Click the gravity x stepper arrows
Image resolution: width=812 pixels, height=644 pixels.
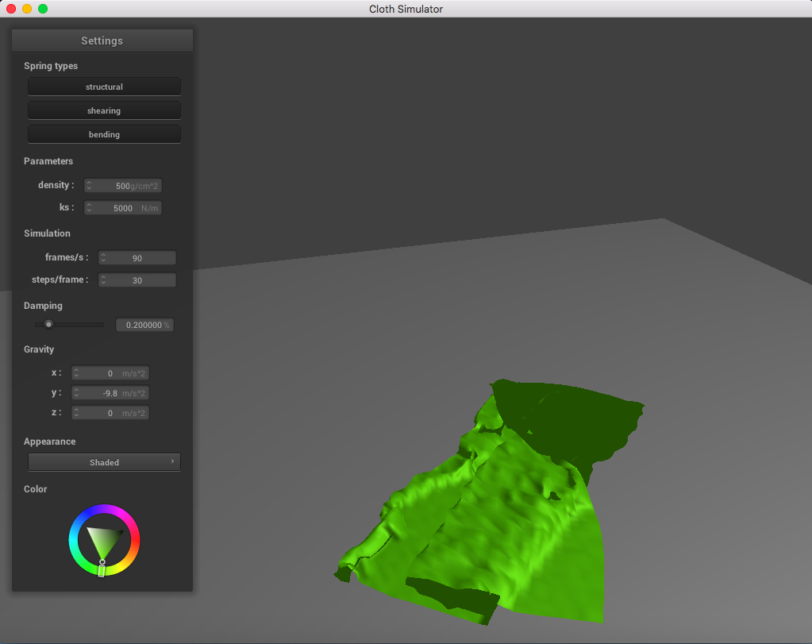(x=77, y=373)
